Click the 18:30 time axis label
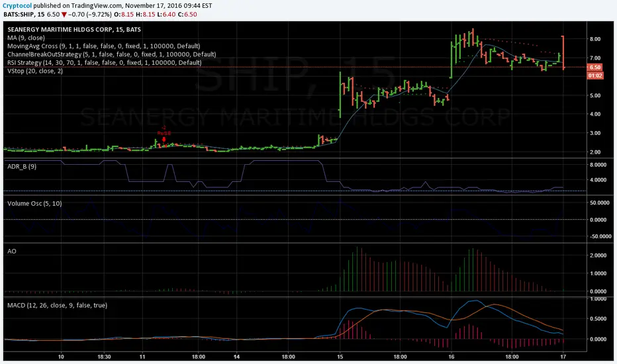 [x=104, y=357]
